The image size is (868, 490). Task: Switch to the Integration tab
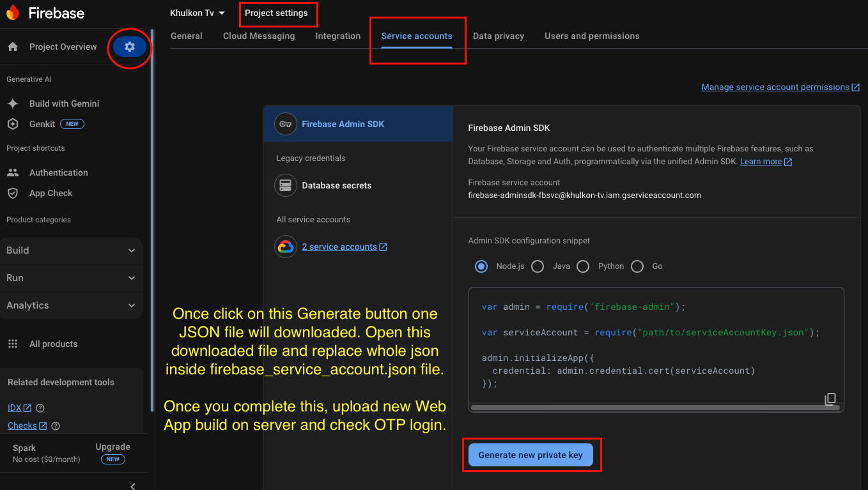pos(338,36)
